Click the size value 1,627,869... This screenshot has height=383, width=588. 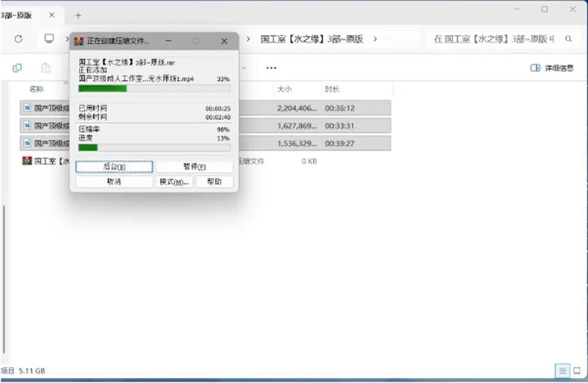tap(296, 126)
